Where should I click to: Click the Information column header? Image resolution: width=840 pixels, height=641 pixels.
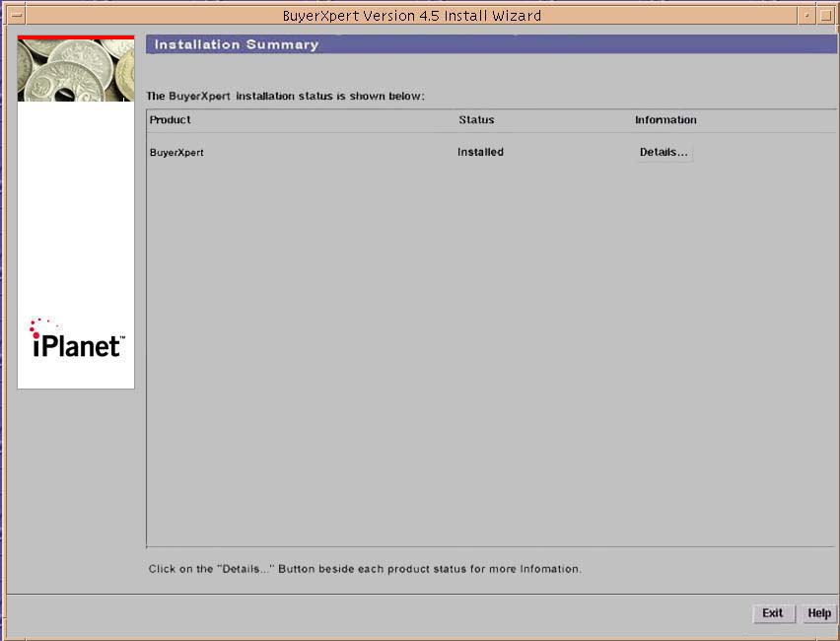coord(665,120)
